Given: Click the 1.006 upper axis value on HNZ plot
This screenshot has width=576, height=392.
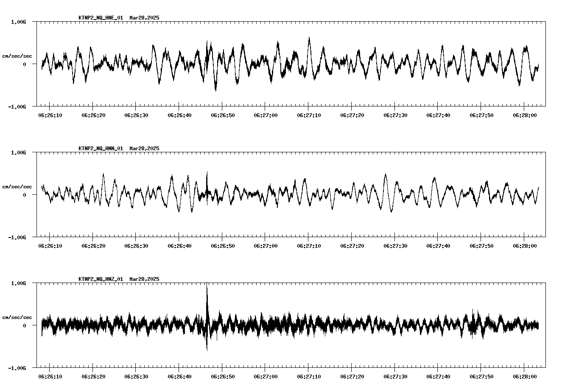Looking at the screenshot, I should click(18, 283).
